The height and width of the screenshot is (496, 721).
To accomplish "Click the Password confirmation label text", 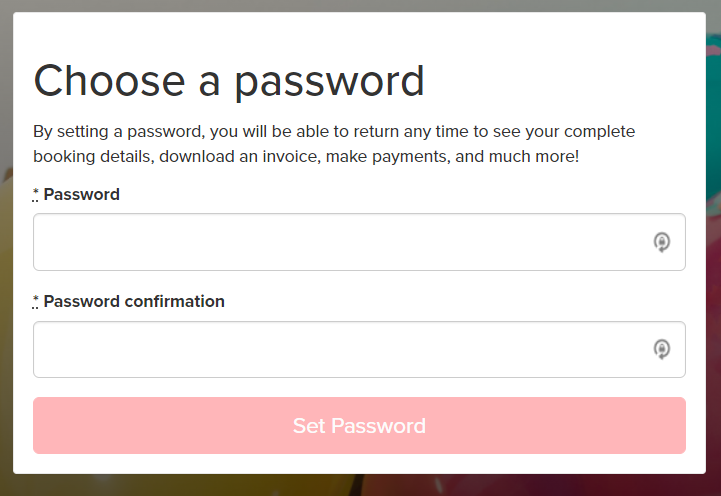I will tap(134, 302).
